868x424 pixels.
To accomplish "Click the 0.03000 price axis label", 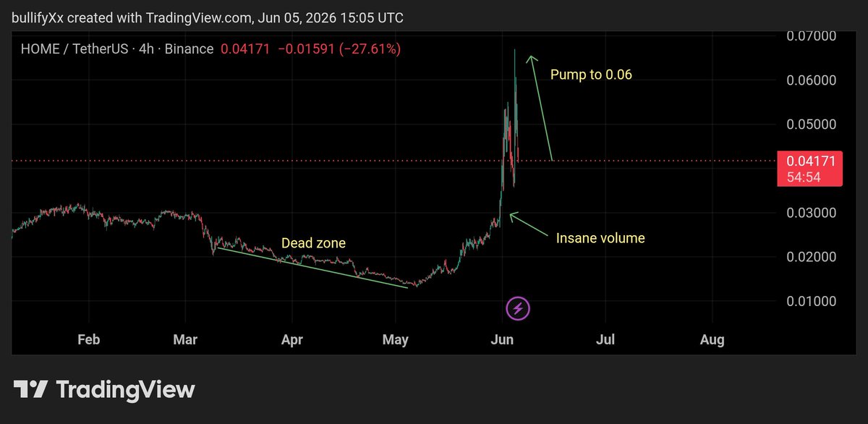I will pyautogui.click(x=810, y=213).
